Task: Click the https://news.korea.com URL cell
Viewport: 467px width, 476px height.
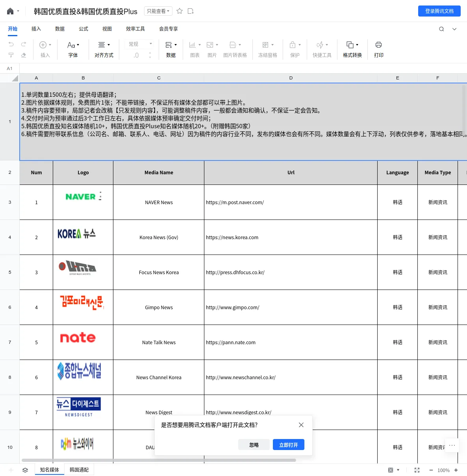Action: [x=291, y=237]
